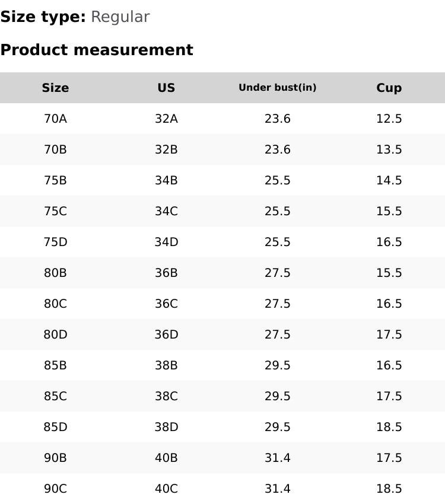Click the Under bust(in) column header
Viewport: 445px width, 504px height.
[277, 88]
